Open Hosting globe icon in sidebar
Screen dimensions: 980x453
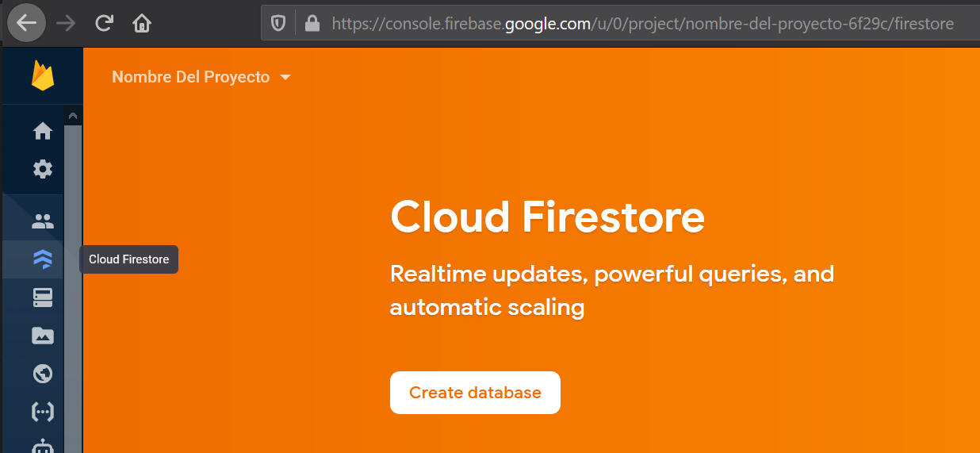tap(42, 373)
